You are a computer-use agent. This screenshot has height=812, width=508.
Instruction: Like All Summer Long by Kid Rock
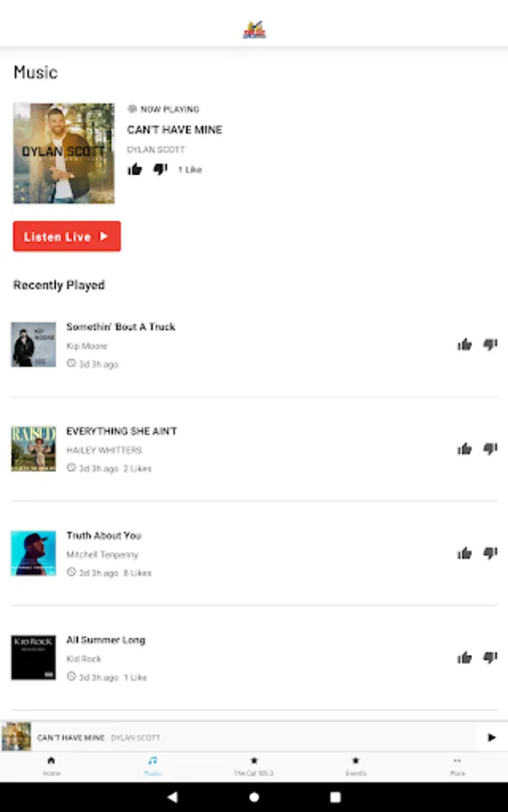click(465, 658)
